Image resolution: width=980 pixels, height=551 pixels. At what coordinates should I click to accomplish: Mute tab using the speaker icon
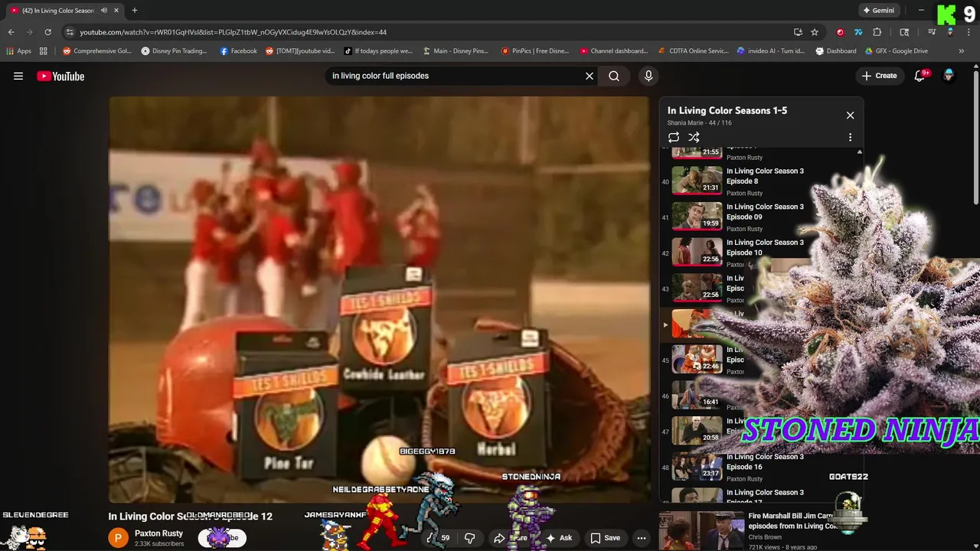point(103,11)
